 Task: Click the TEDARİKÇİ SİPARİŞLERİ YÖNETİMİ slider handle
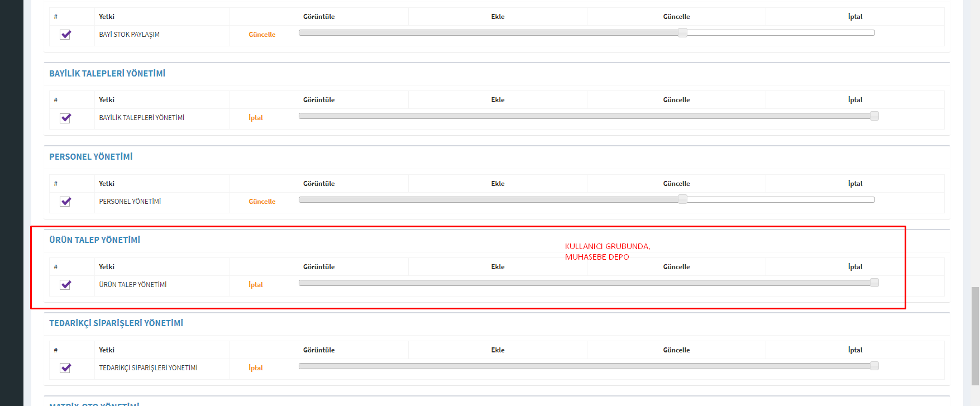click(874, 366)
